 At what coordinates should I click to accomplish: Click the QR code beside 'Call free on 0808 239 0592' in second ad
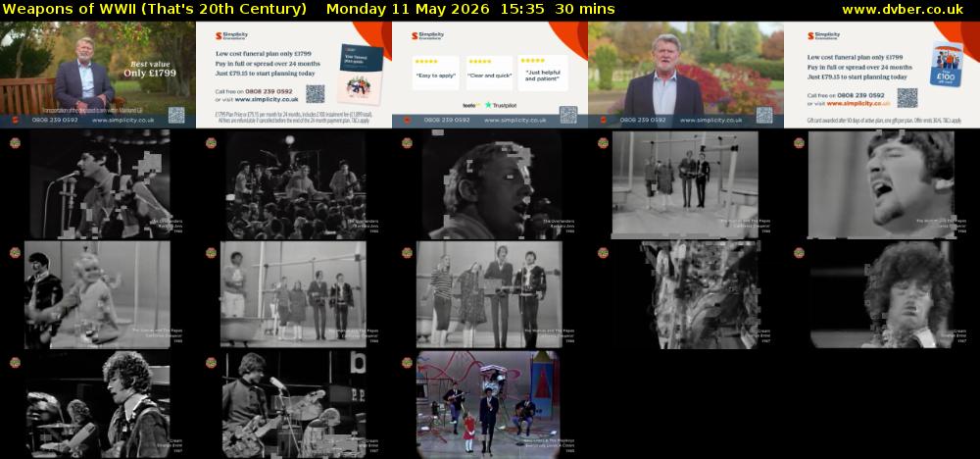pyautogui.click(x=315, y=94)
